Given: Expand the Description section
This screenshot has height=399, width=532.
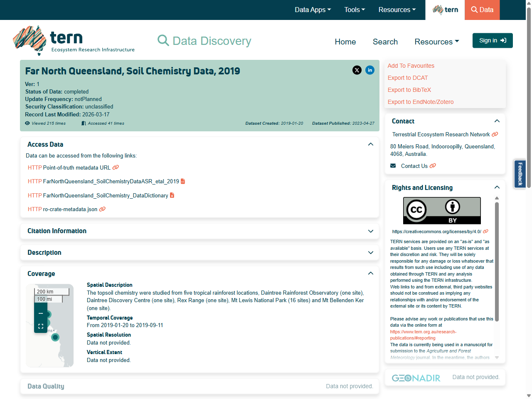Looking at the screenshot, I should pos(370,253).
